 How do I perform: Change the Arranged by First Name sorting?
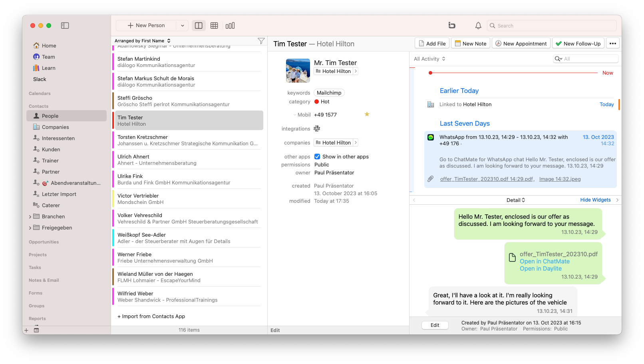pos(143,41)
